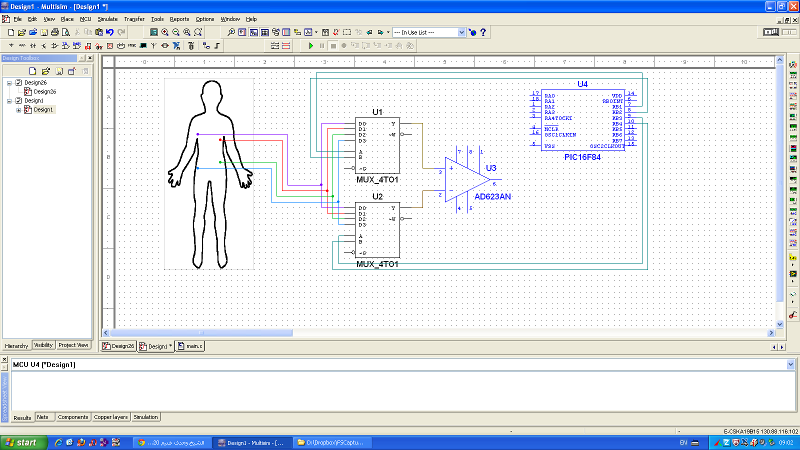
Task: Open the File menu
Action: point(17,19)
